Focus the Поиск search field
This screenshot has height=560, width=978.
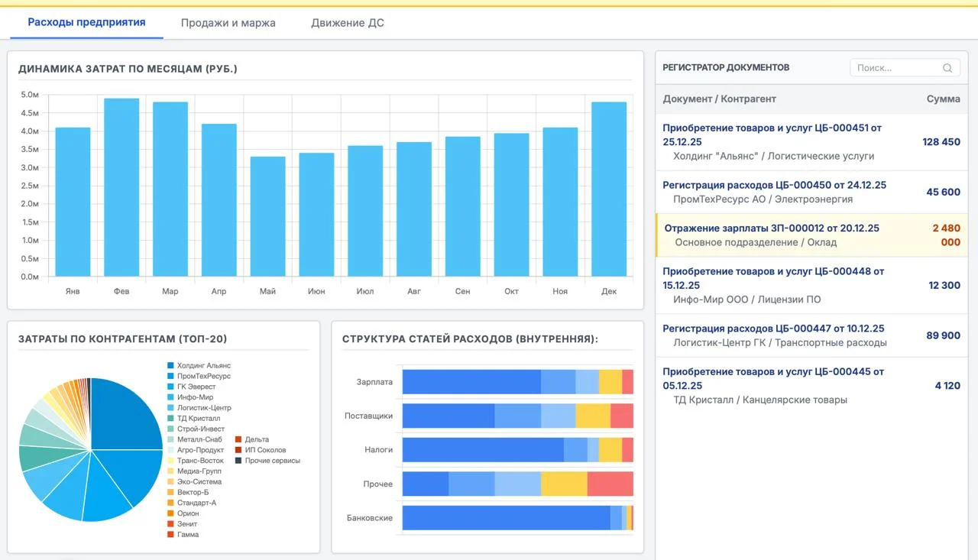click(895, 68)
